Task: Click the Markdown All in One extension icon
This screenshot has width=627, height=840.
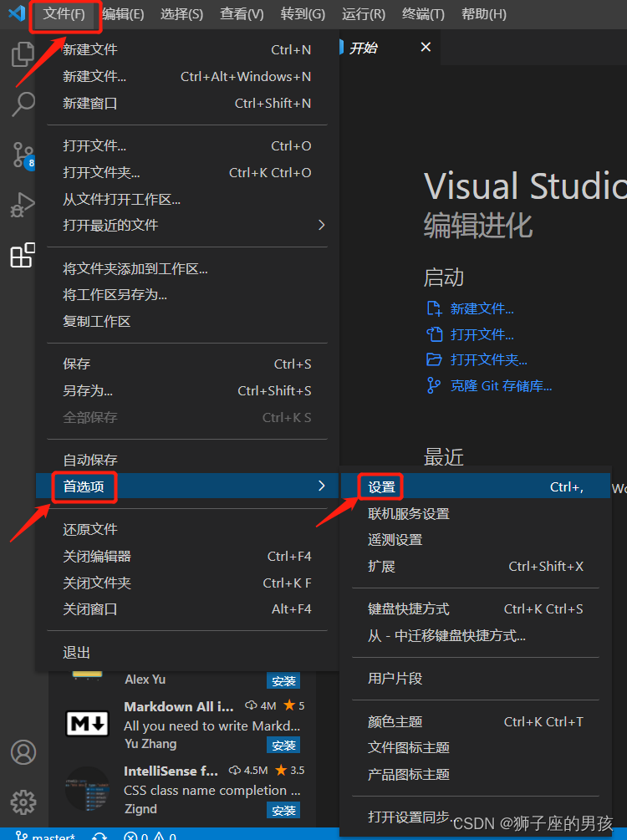Action: (x=87, y=725)
